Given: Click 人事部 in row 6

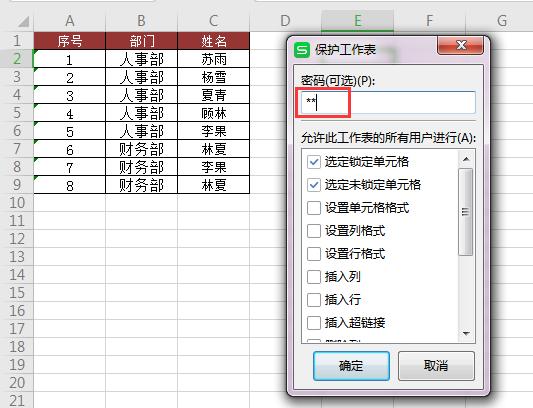Looking at the screenshot, I should [x=141, y=131].
